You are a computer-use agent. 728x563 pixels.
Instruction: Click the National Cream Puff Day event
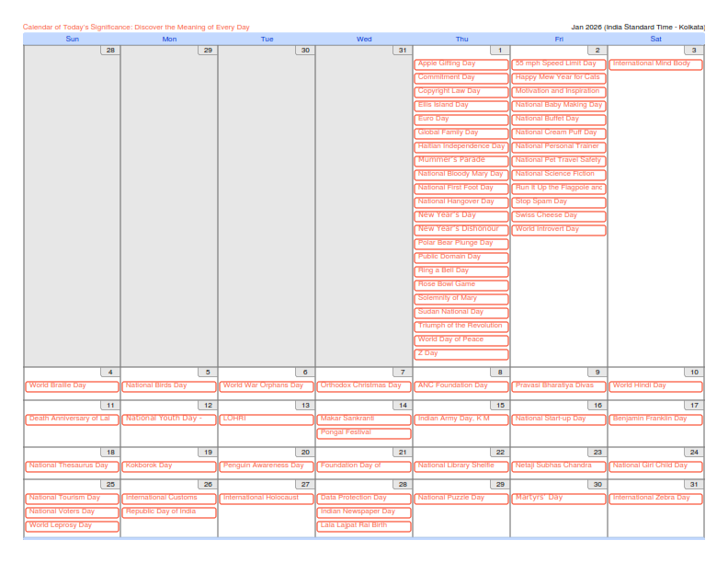[x=559, y=133]
